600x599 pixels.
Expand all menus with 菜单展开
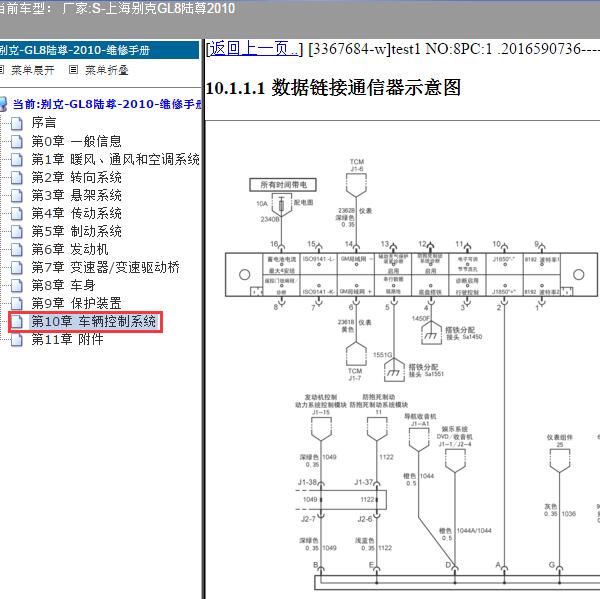[x=33, y=70]
